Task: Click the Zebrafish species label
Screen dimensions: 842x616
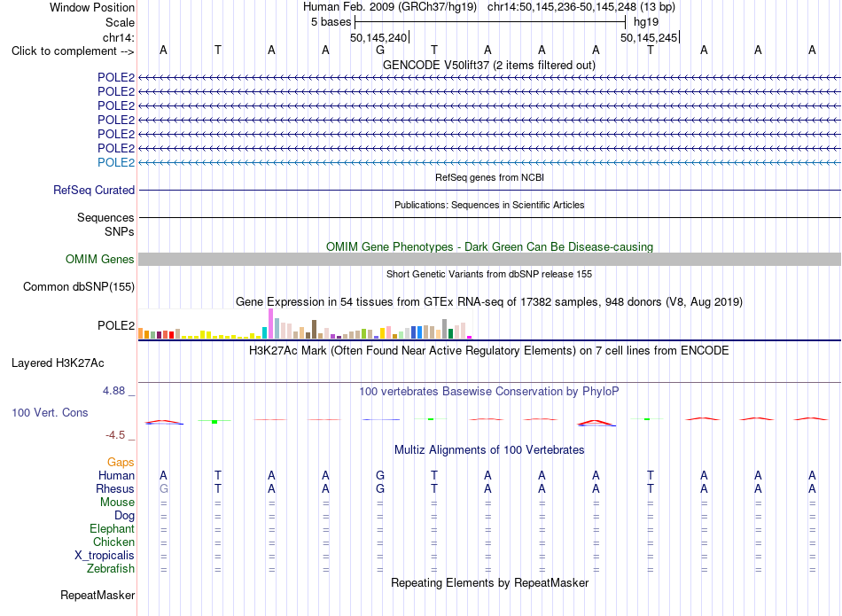Action: 111,568
